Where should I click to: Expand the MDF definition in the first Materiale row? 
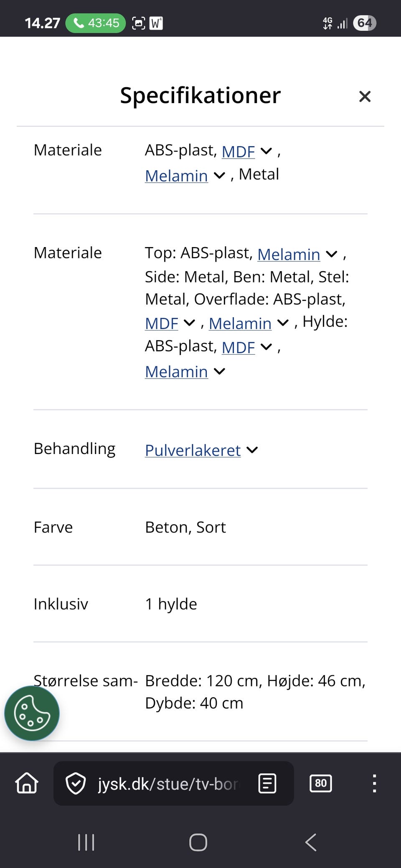click(x=266, y=151)
